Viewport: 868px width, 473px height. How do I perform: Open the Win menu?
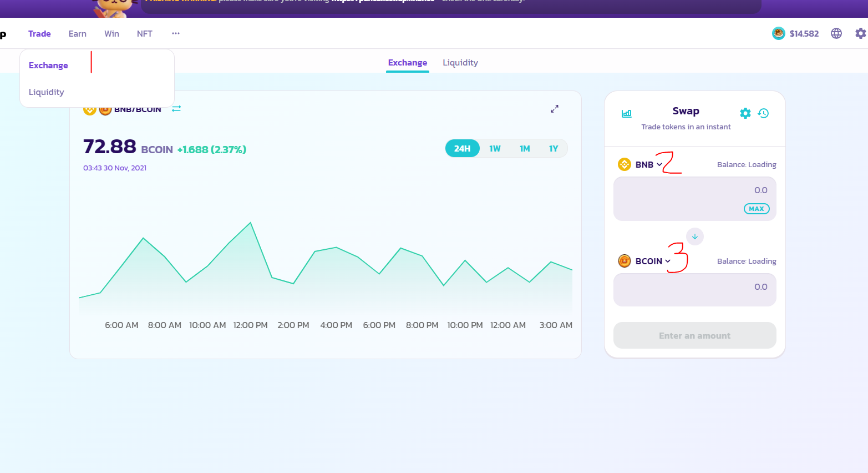111,34
